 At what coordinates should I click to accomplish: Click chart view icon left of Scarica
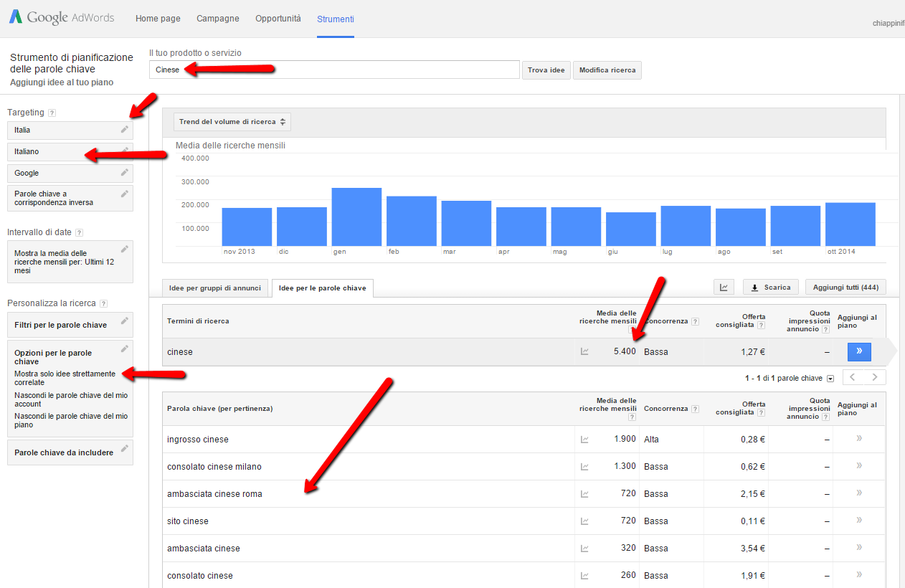pyautogui.click(x=724, y=288)
